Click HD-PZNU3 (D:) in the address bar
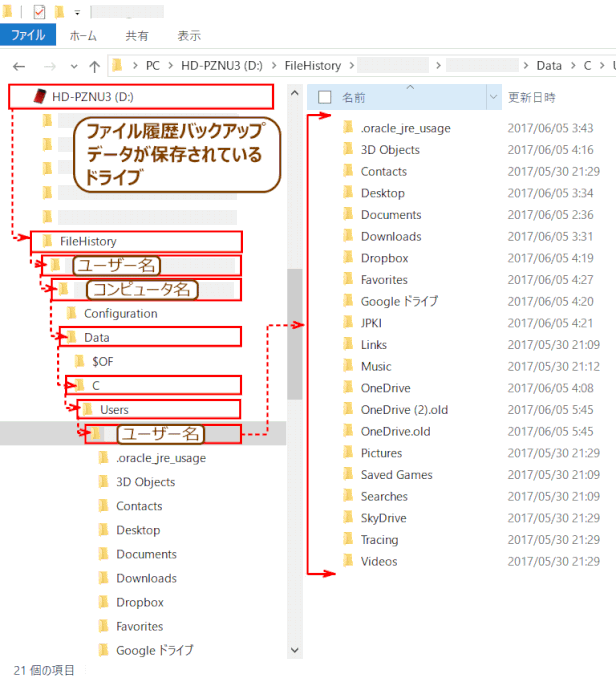 (x=222, y=66)
